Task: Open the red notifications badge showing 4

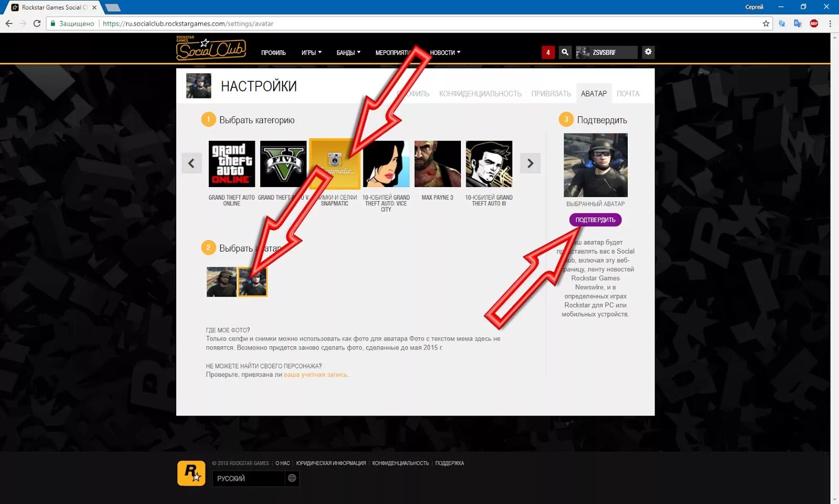Action: [548, 52]
